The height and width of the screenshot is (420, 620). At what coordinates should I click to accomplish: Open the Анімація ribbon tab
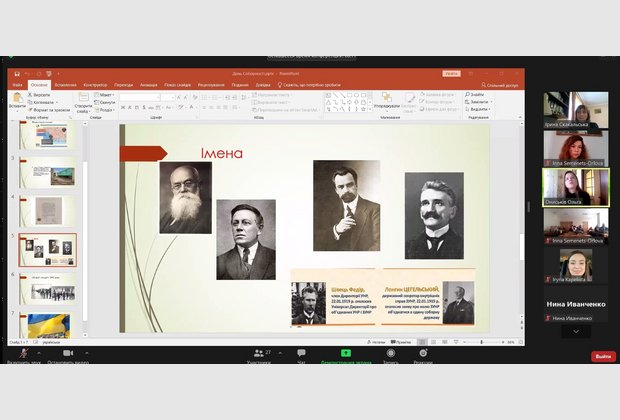click(x=148, y=85)
